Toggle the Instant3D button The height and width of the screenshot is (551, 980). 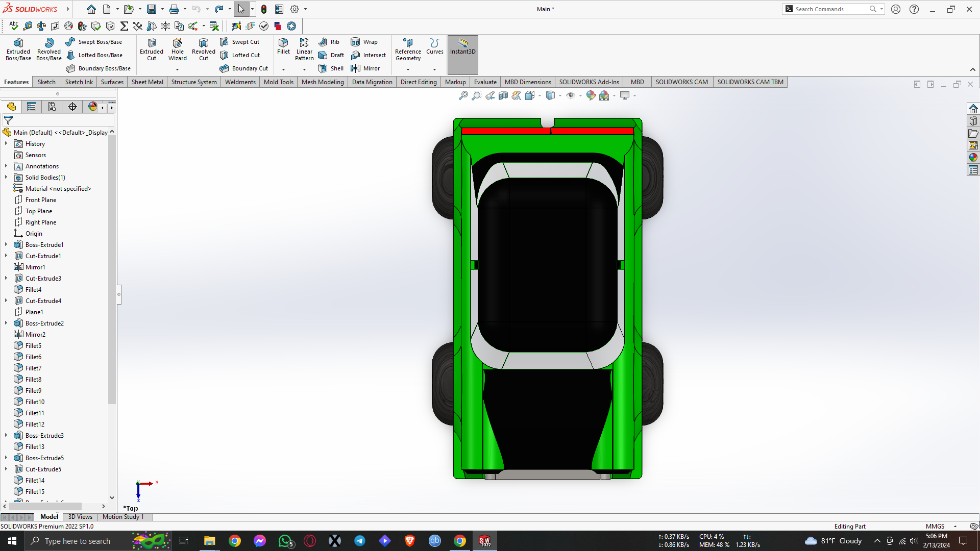pos(462,46)
